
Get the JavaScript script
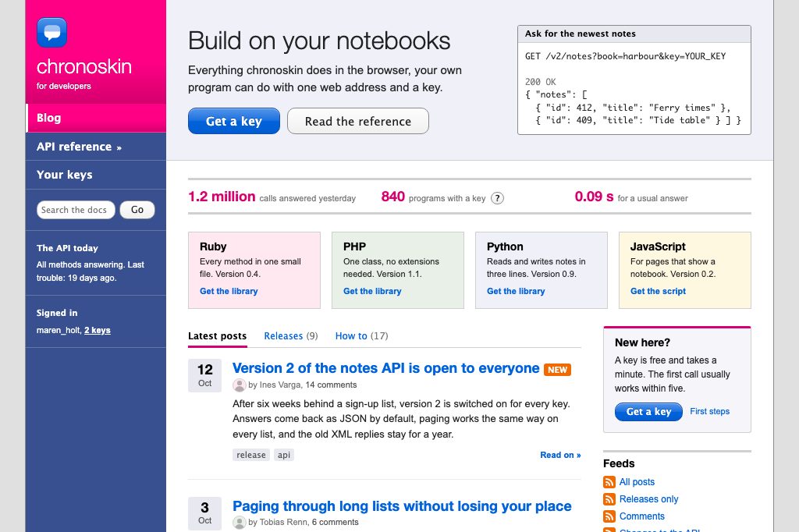[658, 291]
